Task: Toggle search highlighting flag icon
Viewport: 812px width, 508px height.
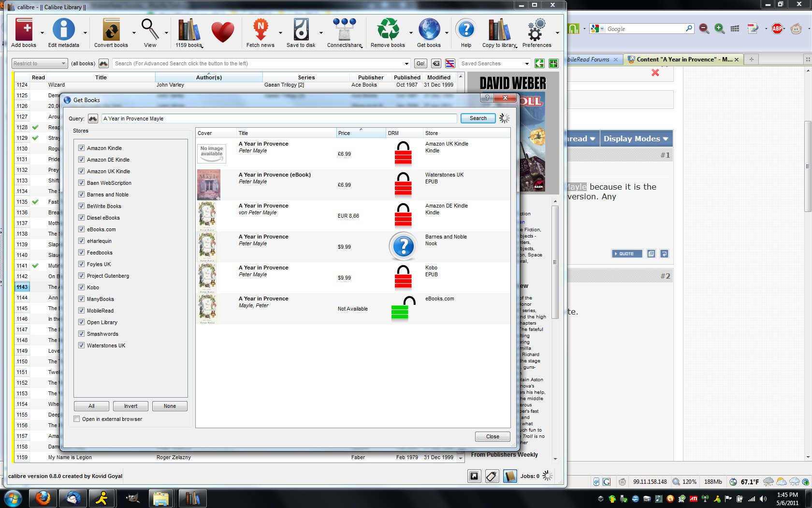Action: pyautogui.click(x=450, y=63)
